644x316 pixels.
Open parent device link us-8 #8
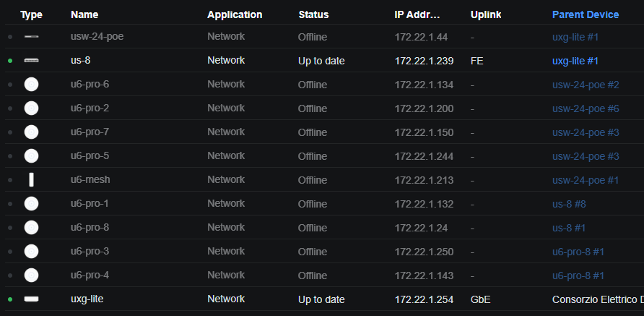click(x=569, y=204)
